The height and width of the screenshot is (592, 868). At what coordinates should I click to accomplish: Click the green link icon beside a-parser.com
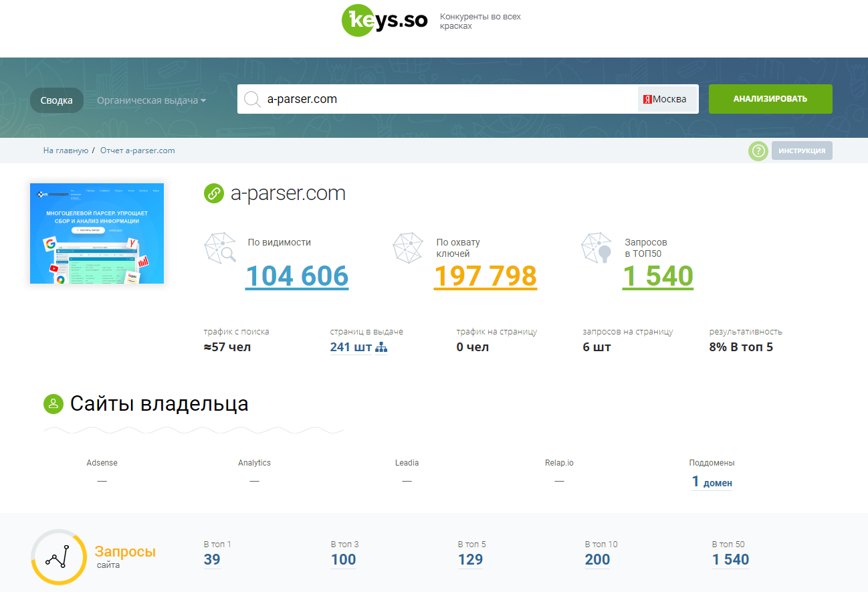(x=213, y=194)
